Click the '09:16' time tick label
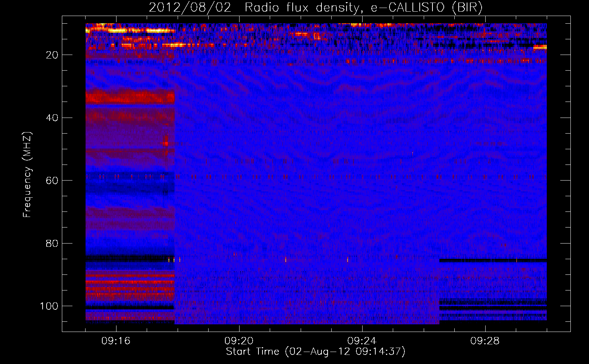 (116, 341)
